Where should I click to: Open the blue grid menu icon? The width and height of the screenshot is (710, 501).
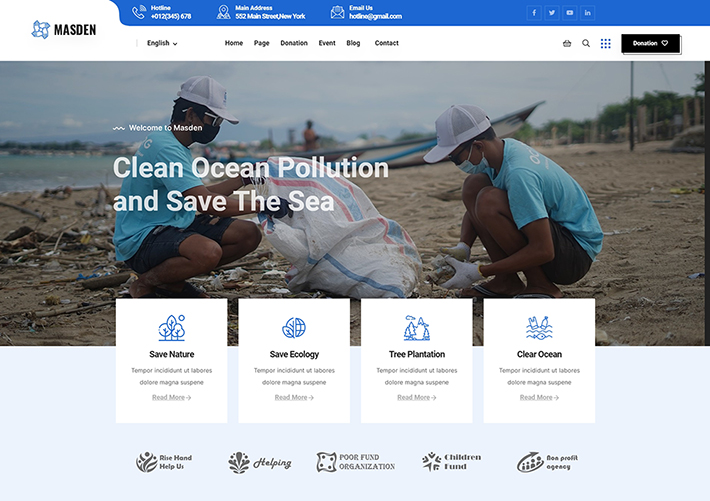(606, 43)
